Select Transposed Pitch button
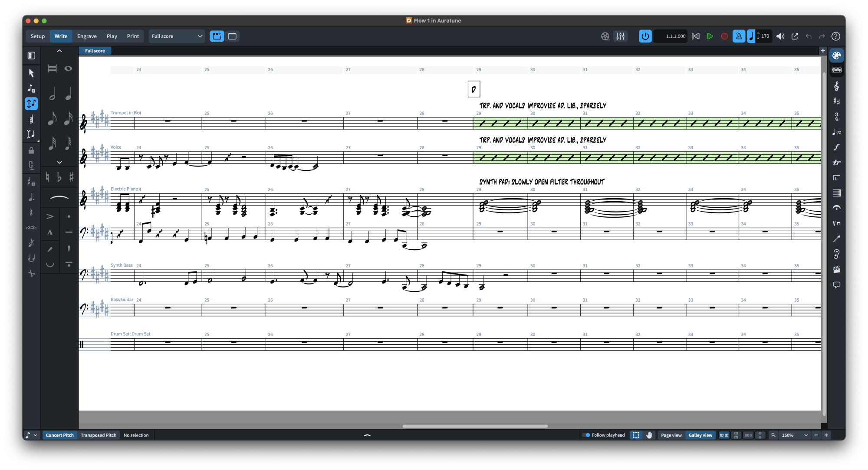This screenshot has width=868, height=470. pyautogui.click(x=99, y=435)
